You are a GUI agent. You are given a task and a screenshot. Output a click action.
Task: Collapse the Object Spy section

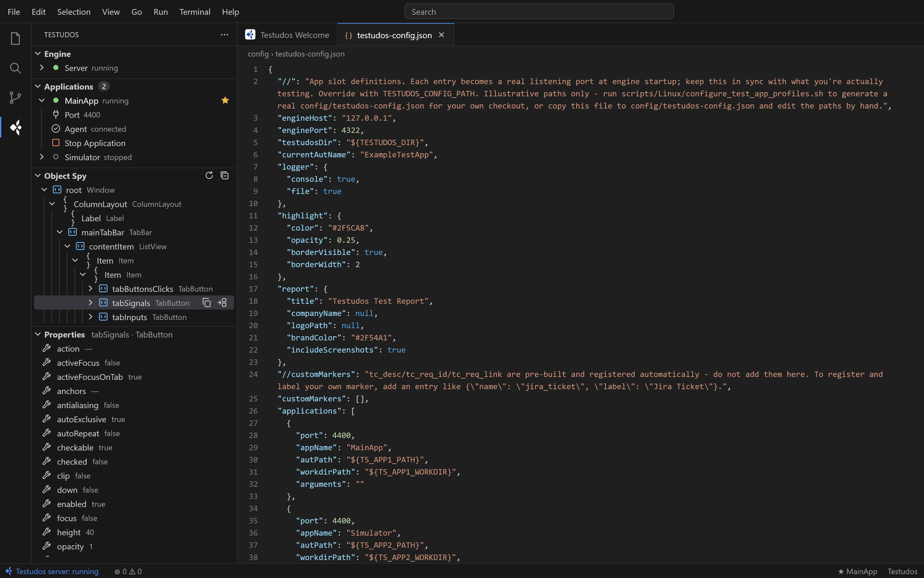[x=38, y=175]
